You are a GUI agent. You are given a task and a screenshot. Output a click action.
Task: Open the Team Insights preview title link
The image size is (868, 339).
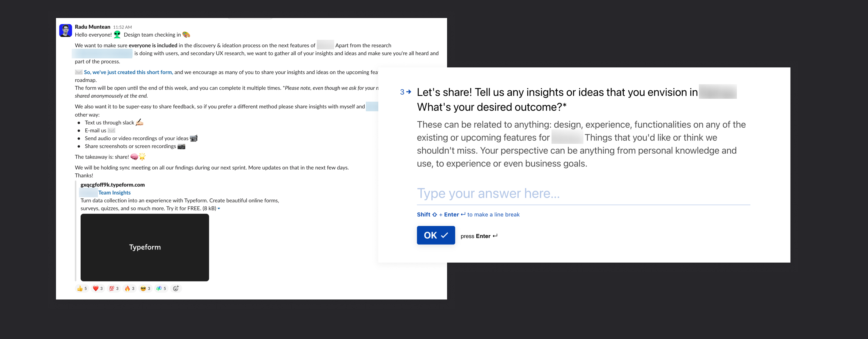click(114, 193)
